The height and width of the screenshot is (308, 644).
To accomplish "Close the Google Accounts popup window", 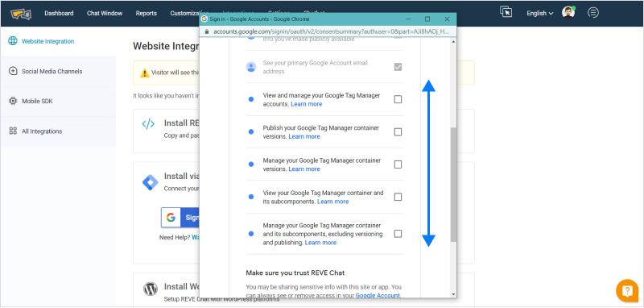I will 447,19.
